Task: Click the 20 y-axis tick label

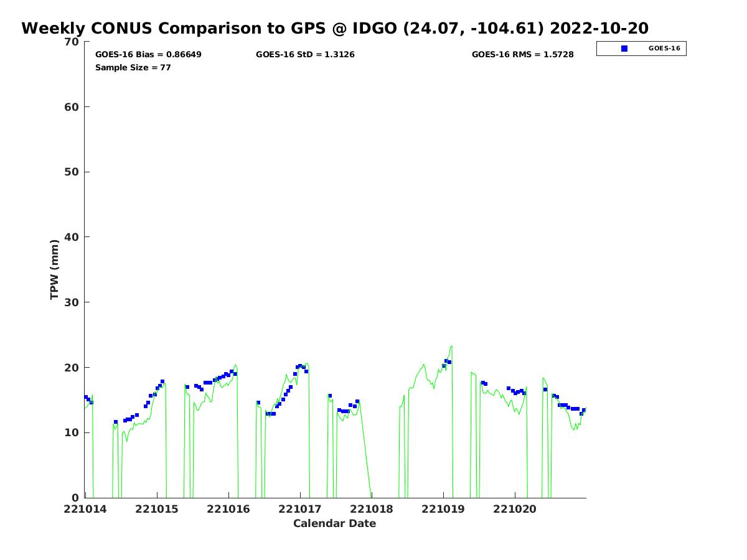Action: (x=72, y=367)
